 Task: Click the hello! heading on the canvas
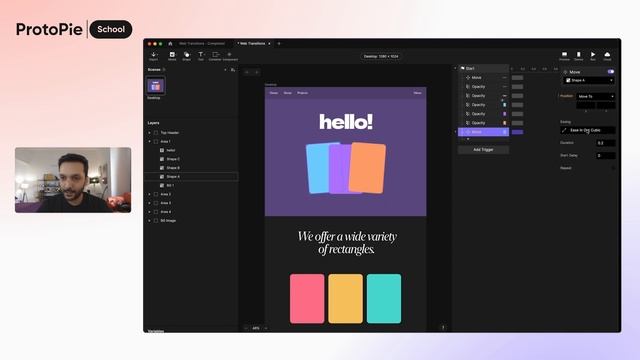coord(346,122)
